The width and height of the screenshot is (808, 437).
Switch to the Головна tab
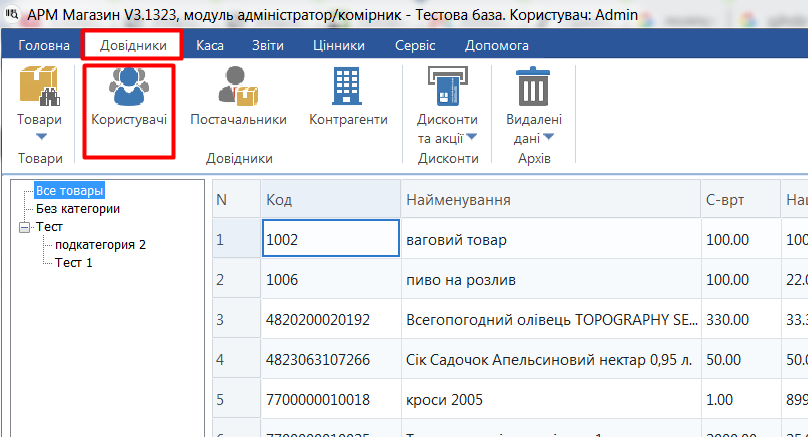click(x=44, y=45)
